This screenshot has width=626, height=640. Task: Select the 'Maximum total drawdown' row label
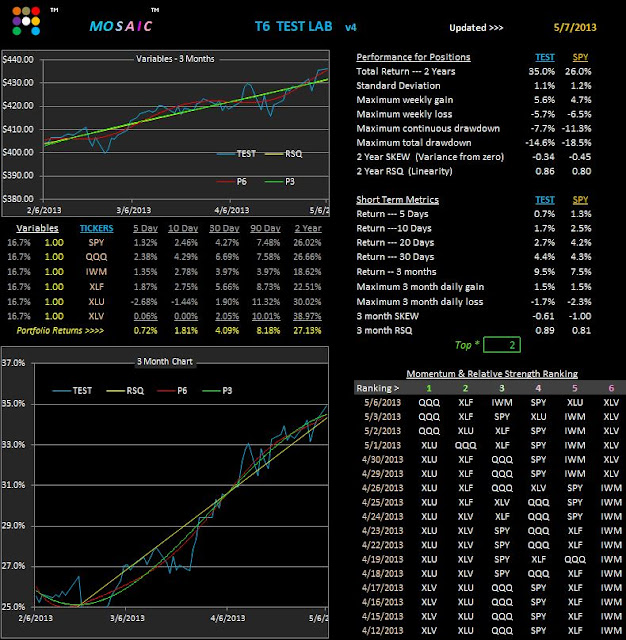tap(414, 142)
